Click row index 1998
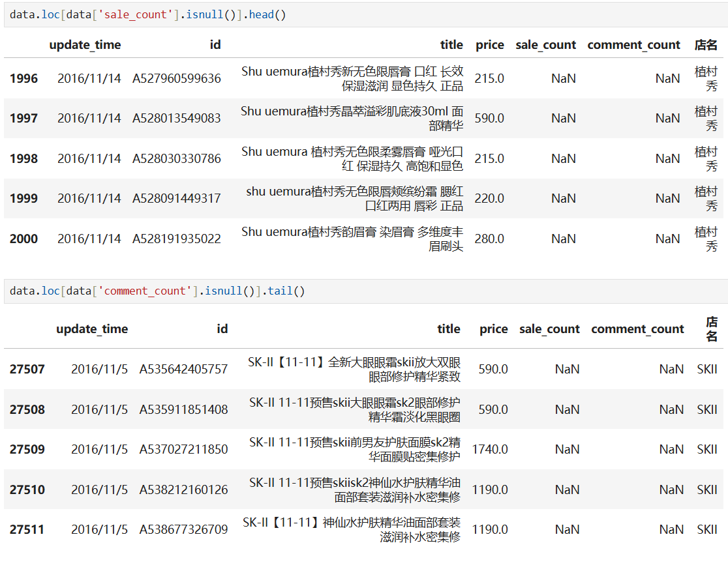 (x=23, y=158)
